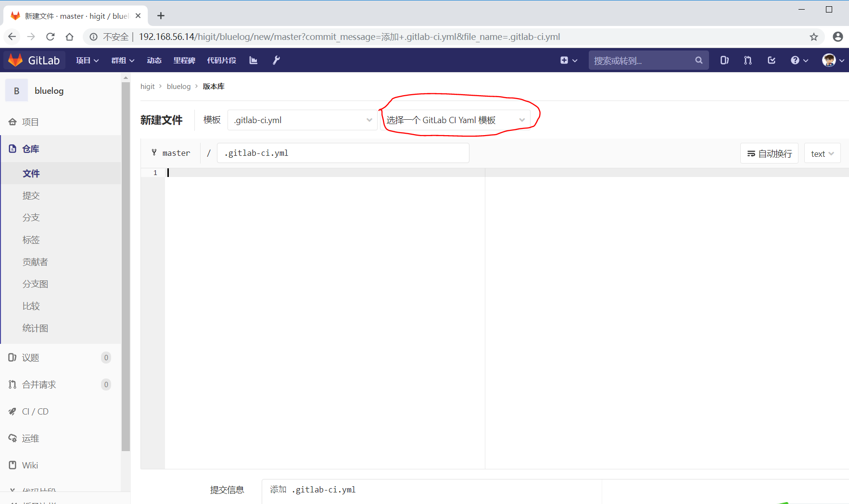Open the help question mark menu
Screen dimensions: 849x504
(799, 60)
